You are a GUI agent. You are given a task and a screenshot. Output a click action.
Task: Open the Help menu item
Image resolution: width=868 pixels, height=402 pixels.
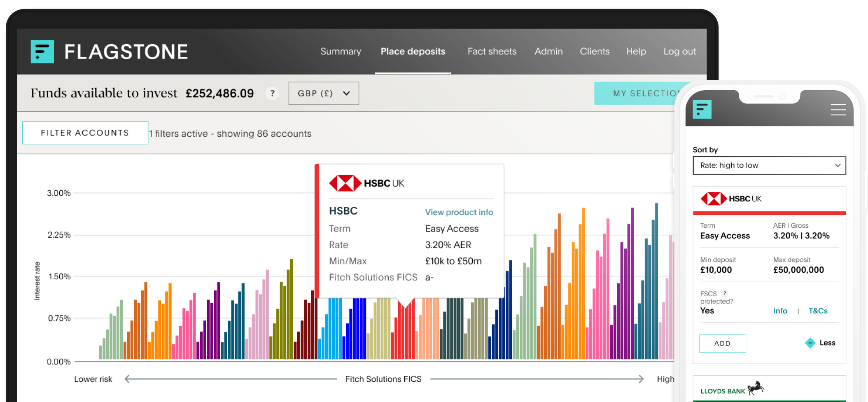click(x=636, y=51)
